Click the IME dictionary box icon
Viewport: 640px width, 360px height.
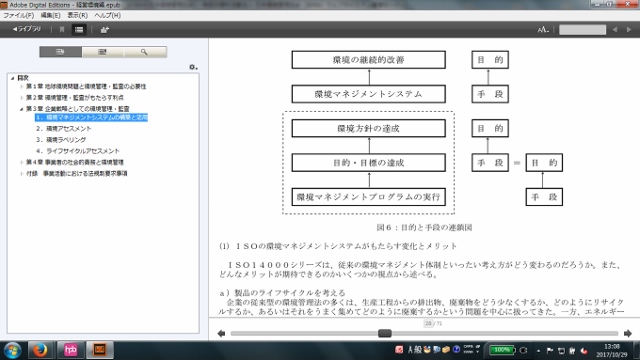[x=446, y=350]
